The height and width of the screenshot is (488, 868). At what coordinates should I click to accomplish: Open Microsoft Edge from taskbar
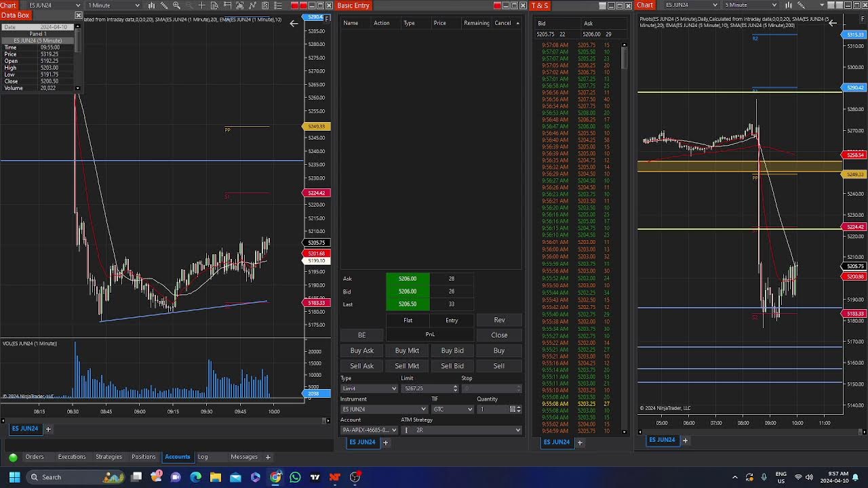point(195,477)
